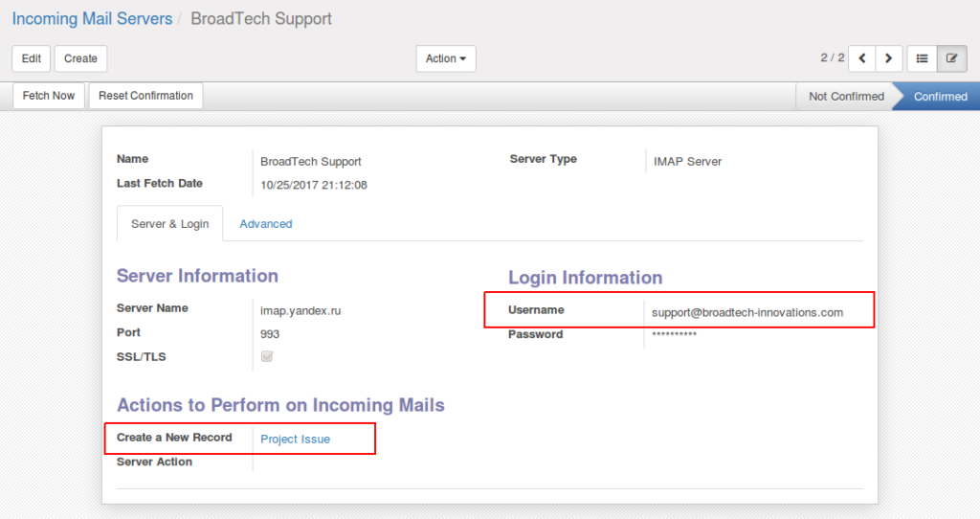Click username support@broadtech-innovations.com
The width and height of the screenshot is (980, 519).
[747, 313]
